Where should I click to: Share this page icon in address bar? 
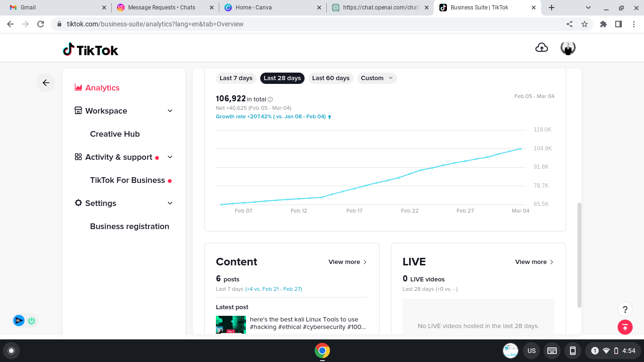[570, 24]
